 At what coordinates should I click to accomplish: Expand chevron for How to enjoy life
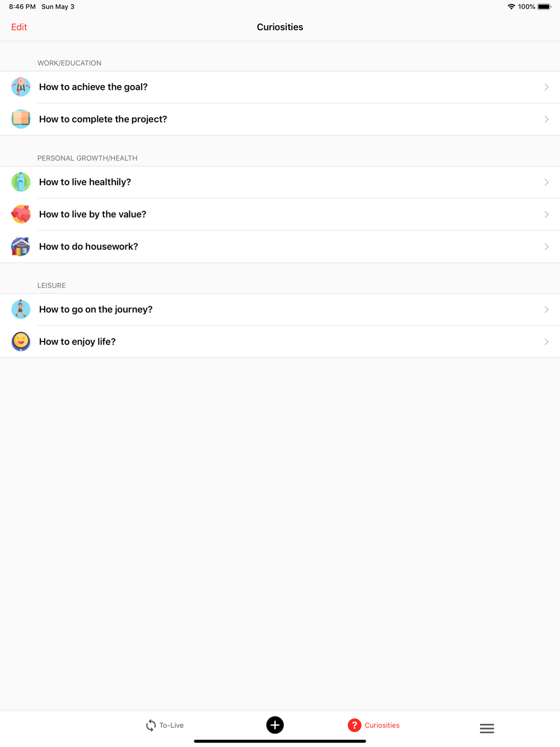click(546, 342)
